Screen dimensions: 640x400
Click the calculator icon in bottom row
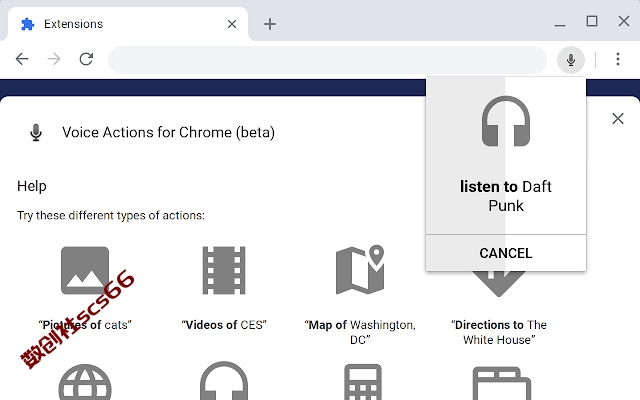362,382
